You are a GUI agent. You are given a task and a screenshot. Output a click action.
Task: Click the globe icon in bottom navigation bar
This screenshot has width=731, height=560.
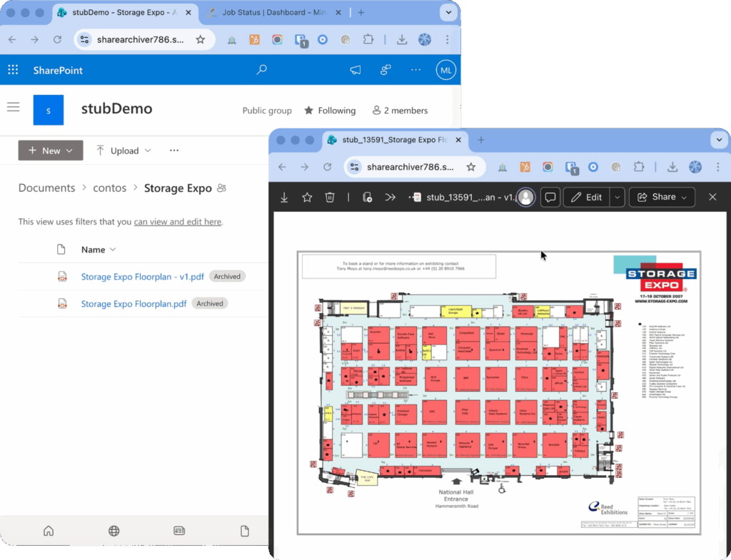(x=114, y=531)
